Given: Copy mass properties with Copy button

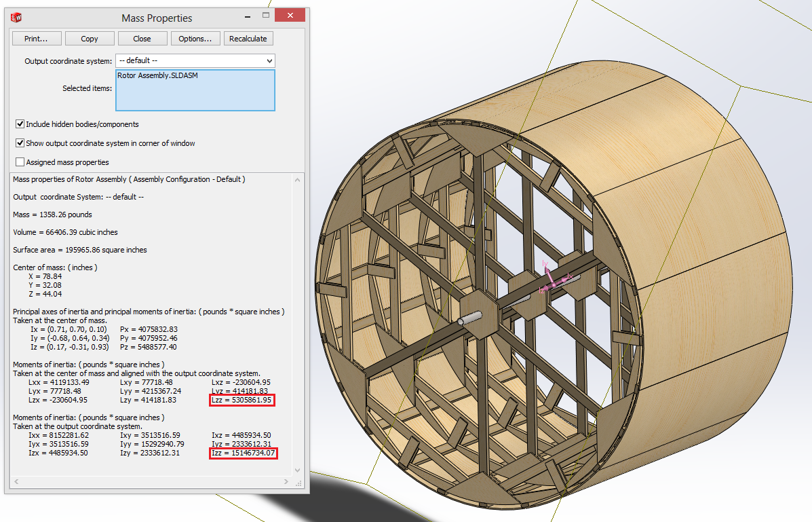Looking at the screenshot, I should click(90, 39).
